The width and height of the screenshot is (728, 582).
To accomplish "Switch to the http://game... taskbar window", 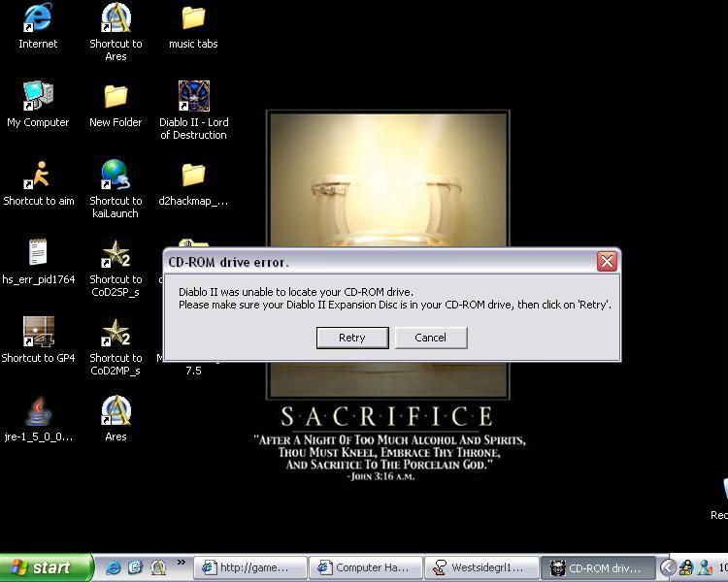I will pos(250,567).
